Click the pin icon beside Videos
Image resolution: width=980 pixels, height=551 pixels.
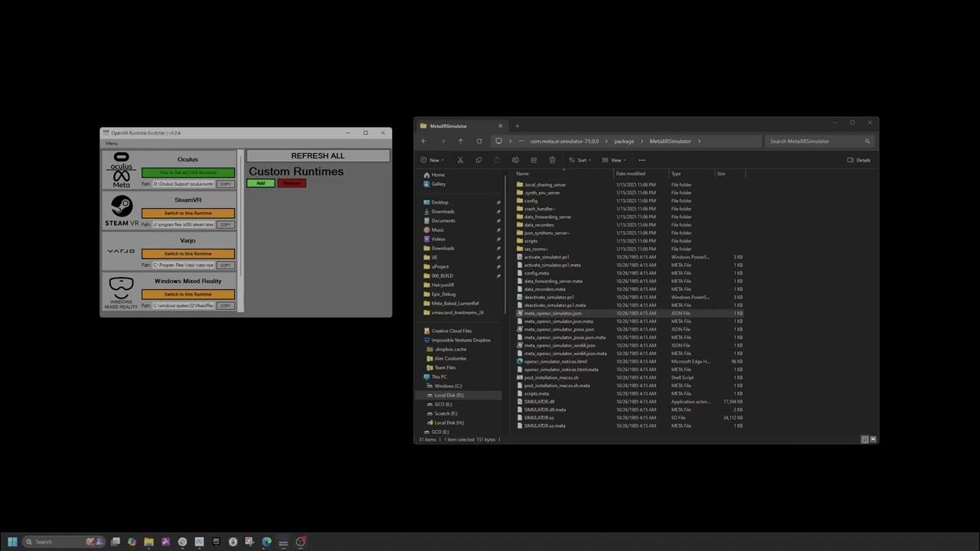pos(498,239)
